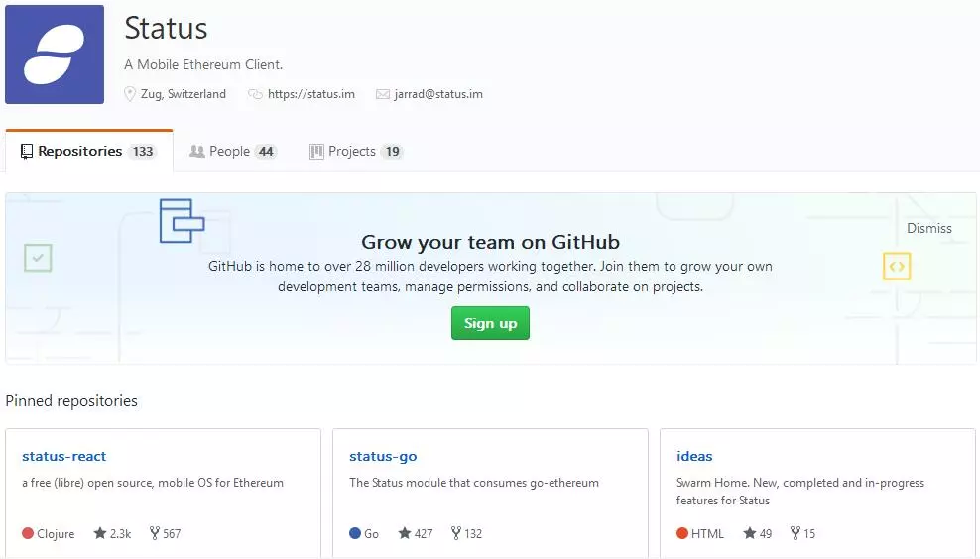Open the Projects tab
The image size is (980, 559).
(x=356, y=152)
